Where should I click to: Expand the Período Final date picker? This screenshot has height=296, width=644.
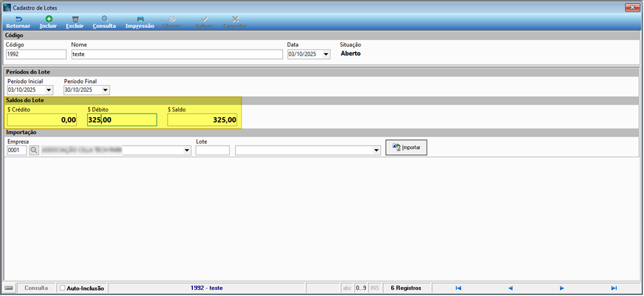pos(105,90)
